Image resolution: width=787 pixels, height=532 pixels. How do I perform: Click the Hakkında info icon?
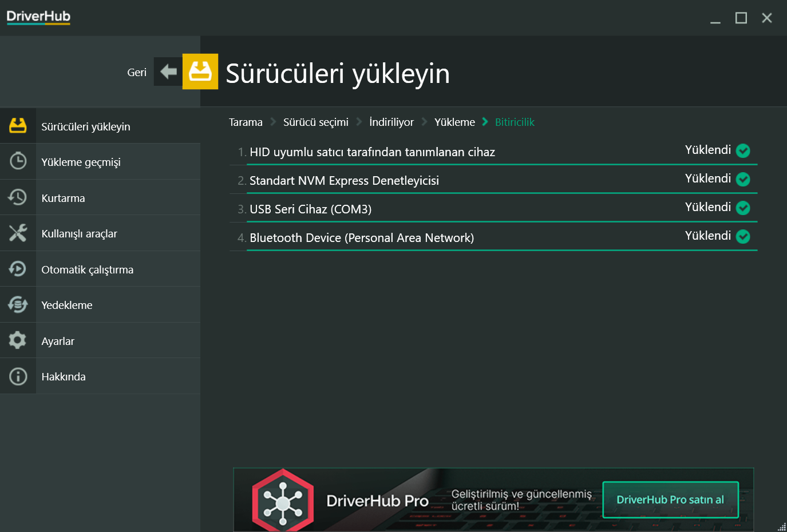(18, 376)
